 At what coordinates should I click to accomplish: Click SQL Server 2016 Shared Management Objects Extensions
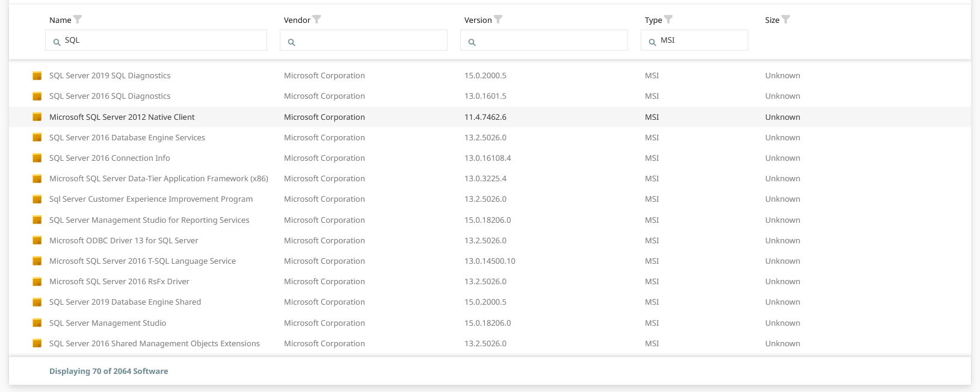(155, 344)
